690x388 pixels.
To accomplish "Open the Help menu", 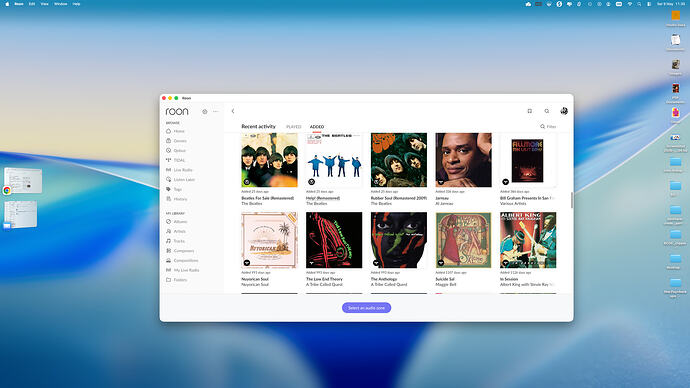I will [76, 4].
